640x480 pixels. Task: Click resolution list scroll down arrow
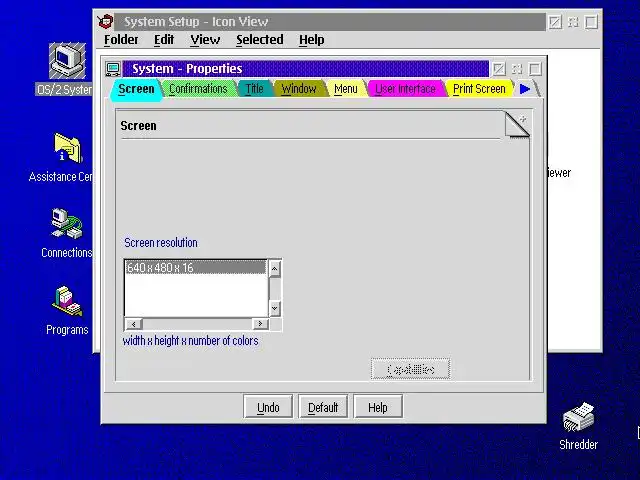click(274, 308)
